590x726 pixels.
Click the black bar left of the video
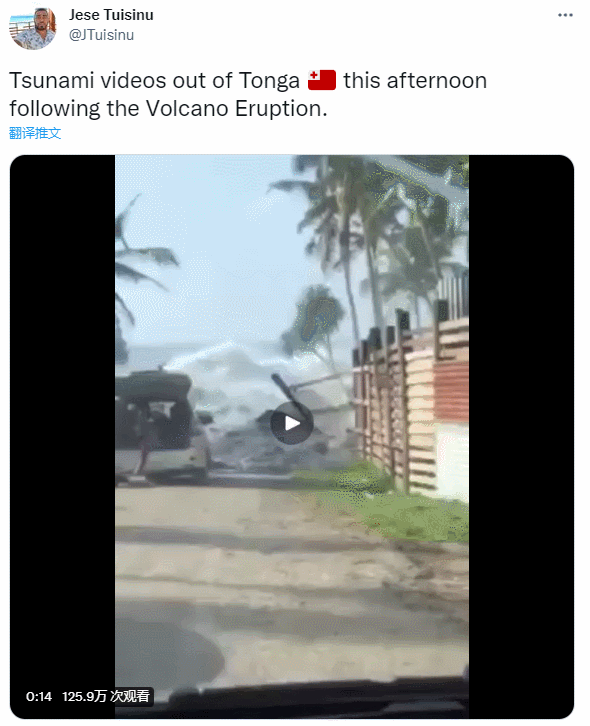pyautogui.click(x=63, y=437)
